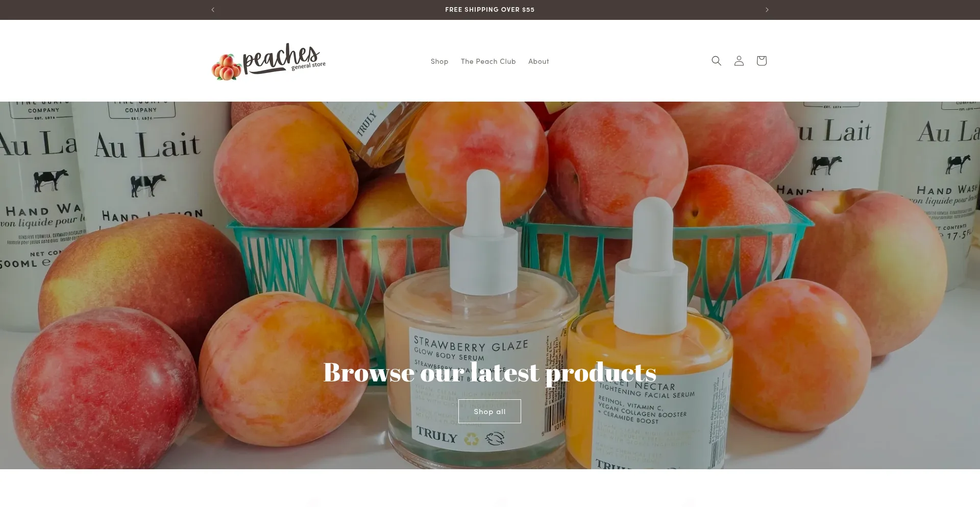The height and width of the screenshot is (507, 980).
Task: Click the FREE SHIPPING OVER $55 announcement
Action: [x=489, y=10]
